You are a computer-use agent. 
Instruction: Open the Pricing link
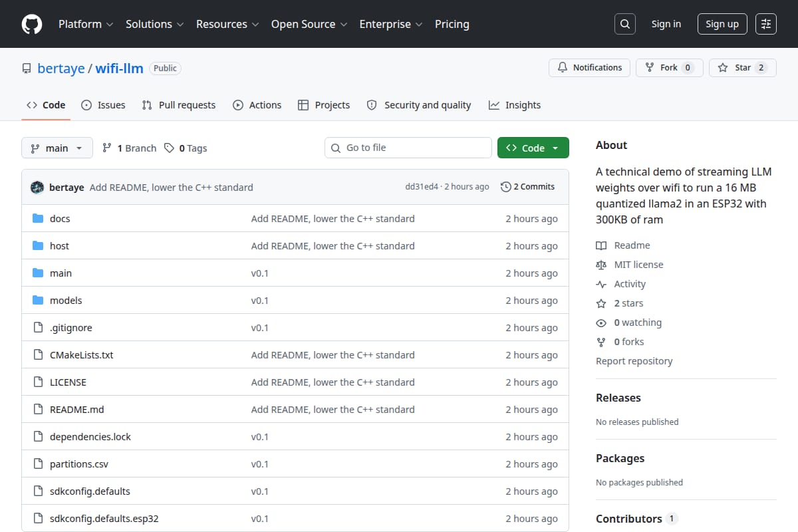click(452, 24)
